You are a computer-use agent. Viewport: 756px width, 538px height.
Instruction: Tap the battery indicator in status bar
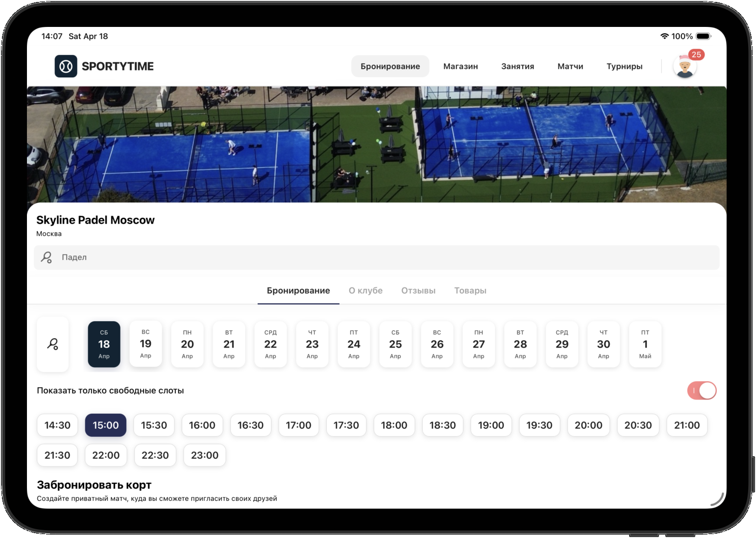pos(703,36)
